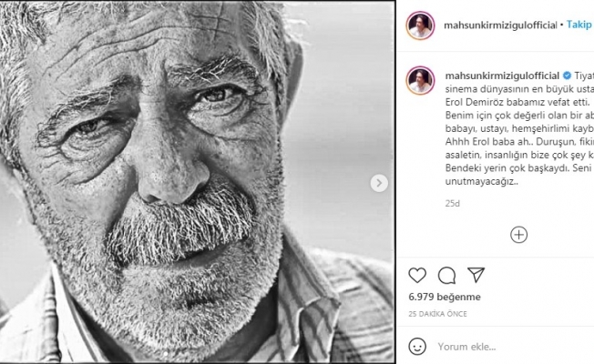
Task: Click the avatar beside the caption
Action: tap(419, 80)
